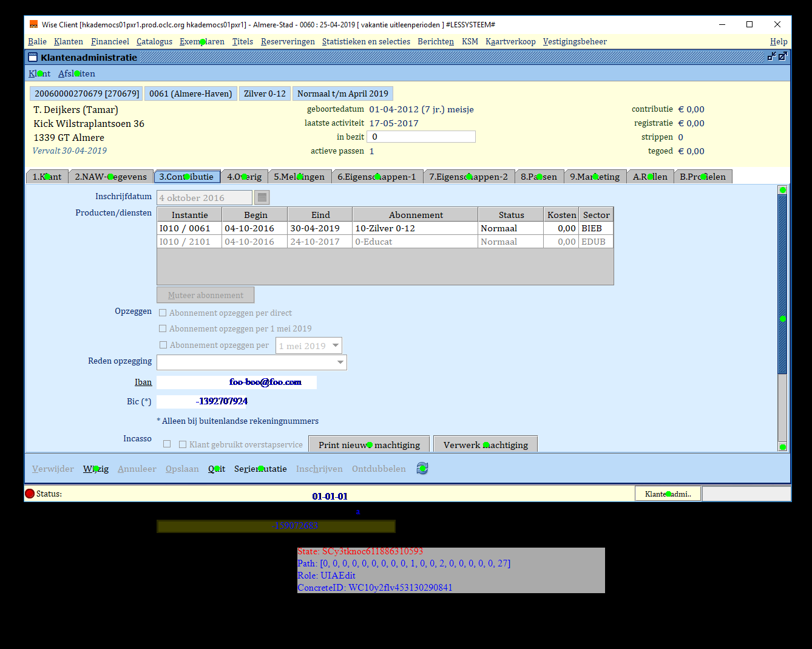Click the maximize-panel icon in Klantenadministratie header
This screenshot has width=812, height=649.
(783, 56)
